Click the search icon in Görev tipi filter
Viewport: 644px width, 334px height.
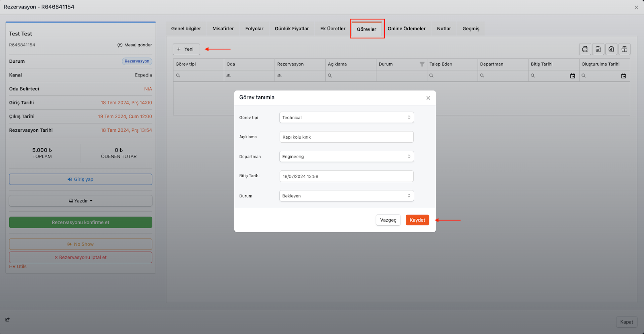pos(178,76)
